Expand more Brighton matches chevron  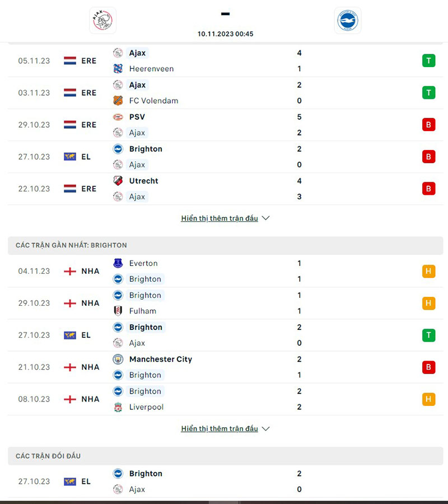(x=266, y=429)
